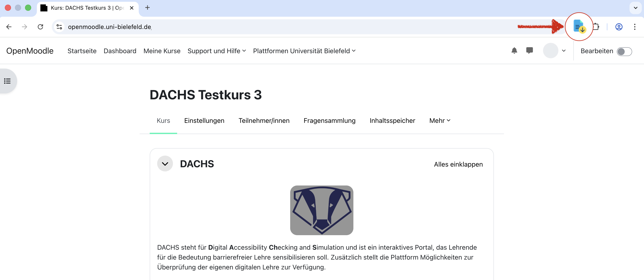This screenshot has width=644, height=280.
Task: Open the Chrome three-dot menu
Action: pyautogui.click(x=635, y=27)
